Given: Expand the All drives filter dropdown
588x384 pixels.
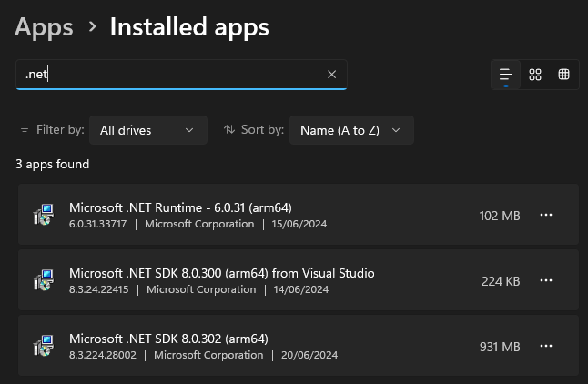Looking at the screenshot, I should pos(147,130).
